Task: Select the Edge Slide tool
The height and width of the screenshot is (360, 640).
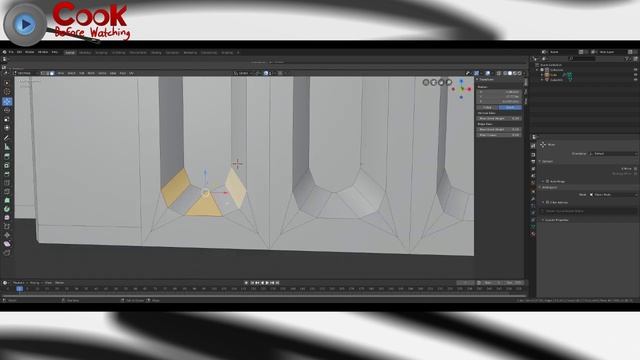Action: [7, 227]
